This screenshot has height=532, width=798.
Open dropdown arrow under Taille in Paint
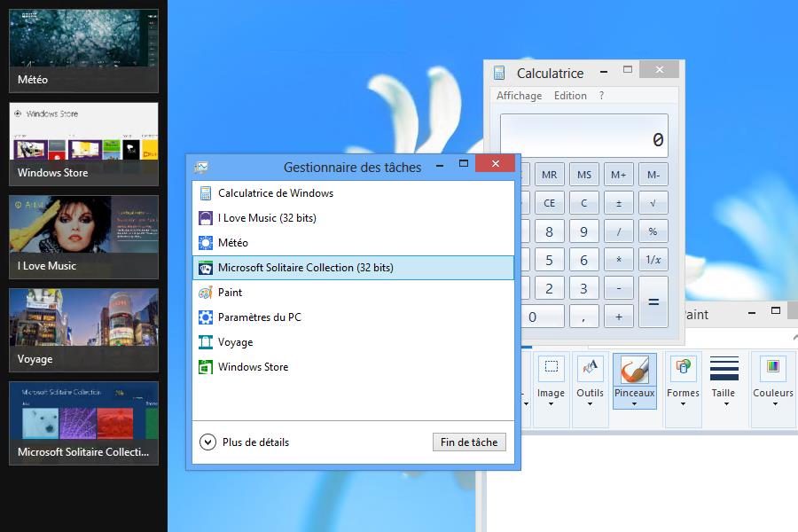[727, 404]
